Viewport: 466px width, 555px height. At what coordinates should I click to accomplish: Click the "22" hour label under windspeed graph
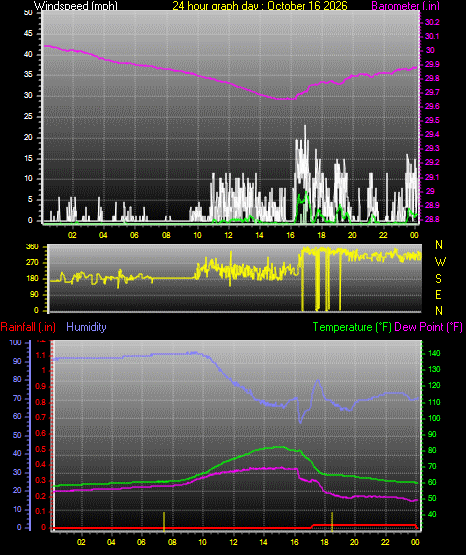point(383,235)
